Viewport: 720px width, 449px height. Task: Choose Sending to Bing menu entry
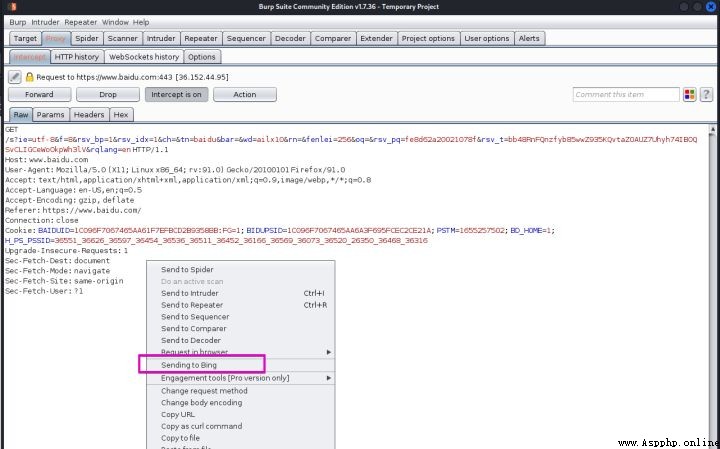pyautogui.click(x=241, y=365)
